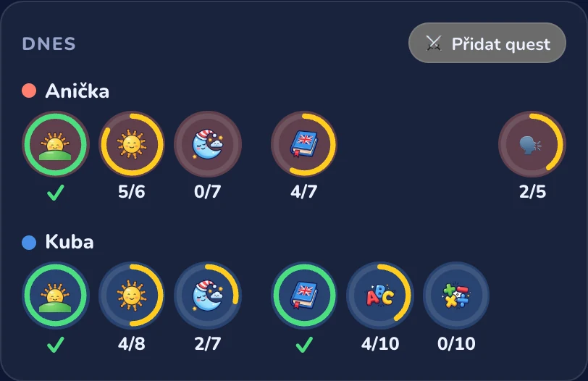The width and height of the screenshot is (588, 381).
Task: Open Anička's sleeping moon quest 0/7
Action: pos(208,144)
